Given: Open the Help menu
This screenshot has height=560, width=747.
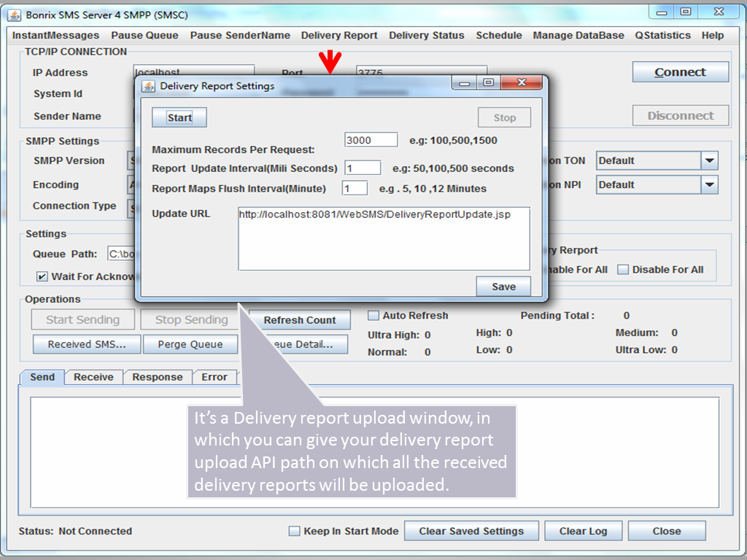Looking at the screenshot, I should pyautogui.click(x=712, y=35).
